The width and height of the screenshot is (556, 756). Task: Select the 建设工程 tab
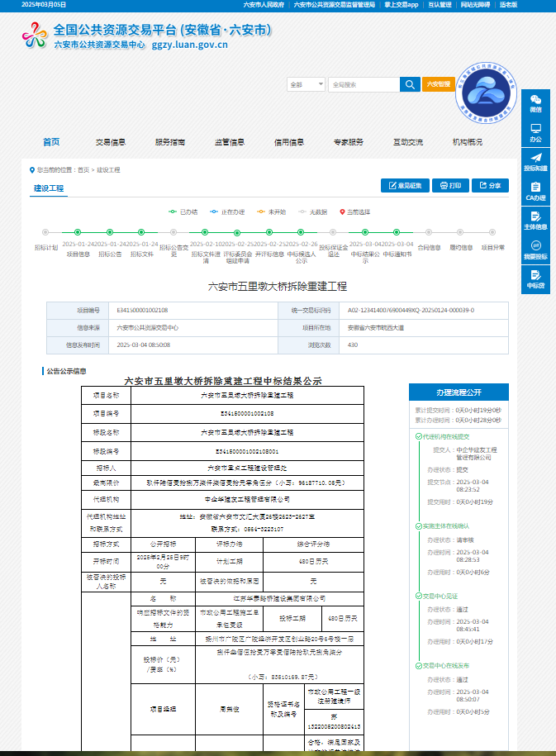[x=49, y=188]
